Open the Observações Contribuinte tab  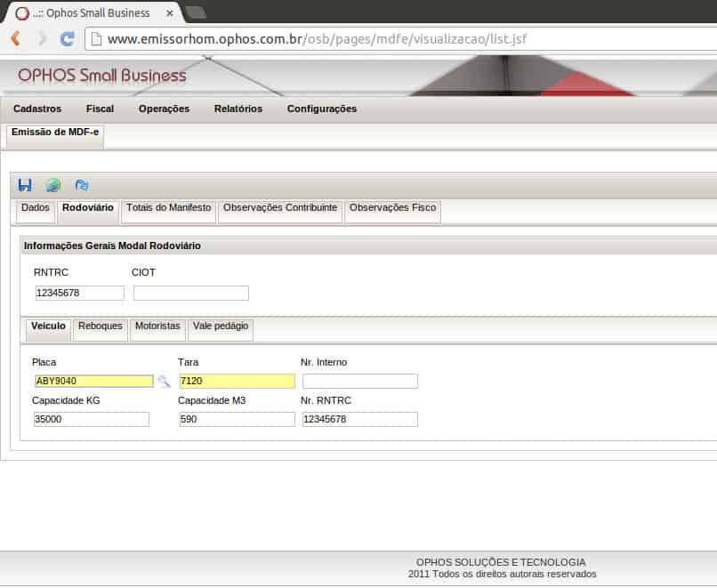click(280, 211)
